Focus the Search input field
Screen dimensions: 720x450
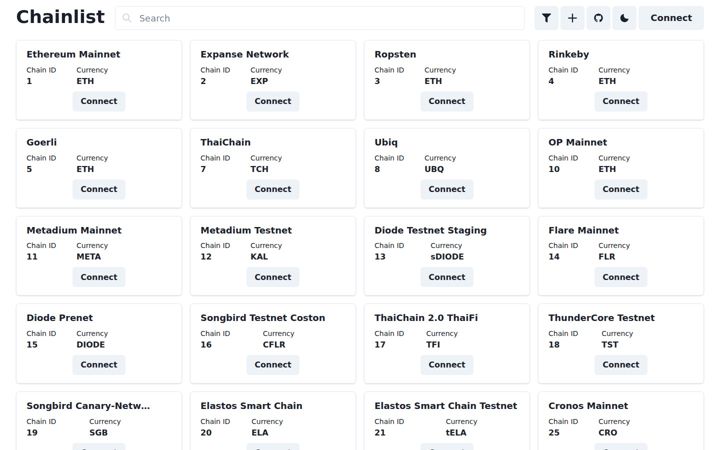[320, 18]
